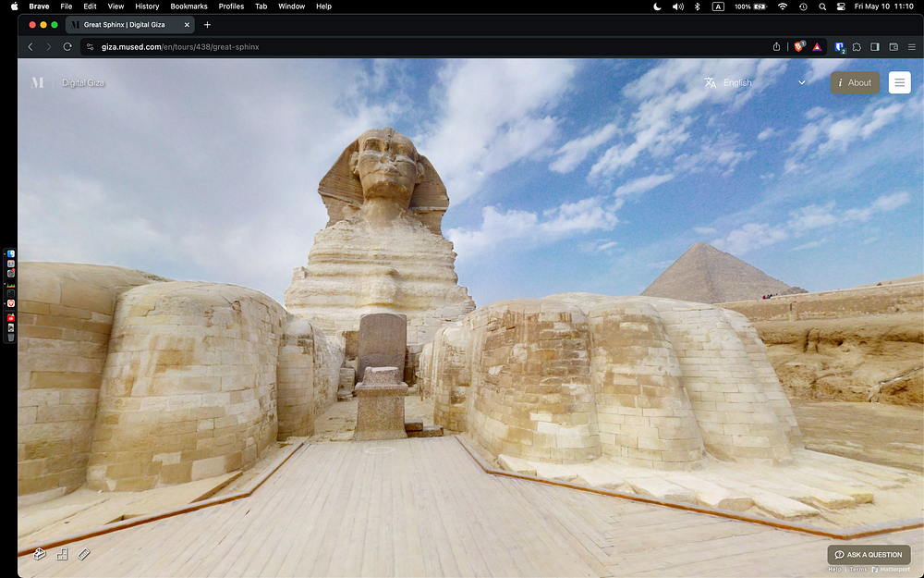Click the Mused logo in the header
The width and height of the screenshot is (924, 578).
pyautogui.click(x=37, y=82)
